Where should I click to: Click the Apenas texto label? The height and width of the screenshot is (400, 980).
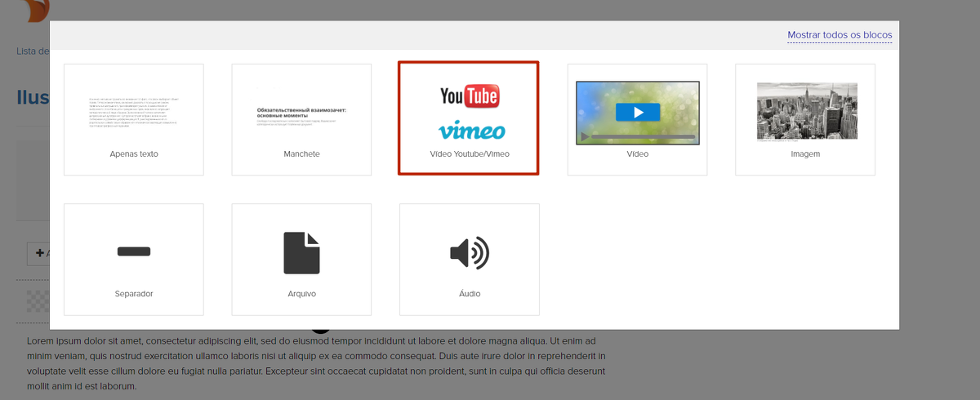(134, 153)
